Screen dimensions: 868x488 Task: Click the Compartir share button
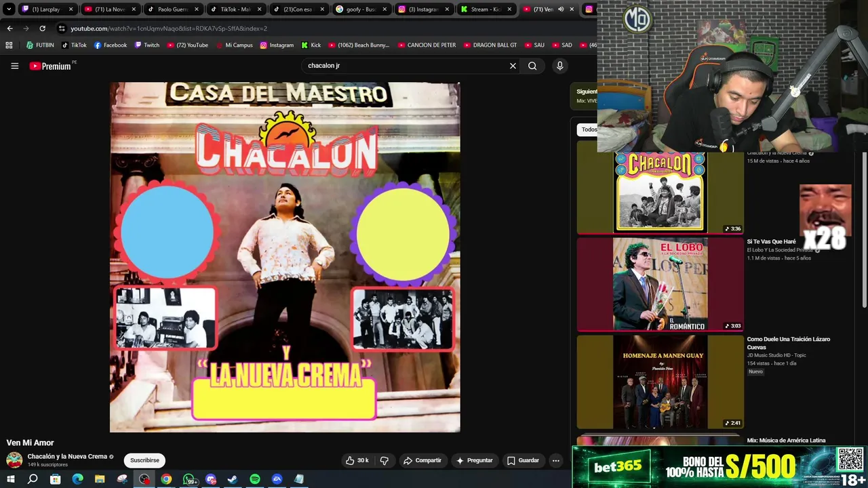422,460
